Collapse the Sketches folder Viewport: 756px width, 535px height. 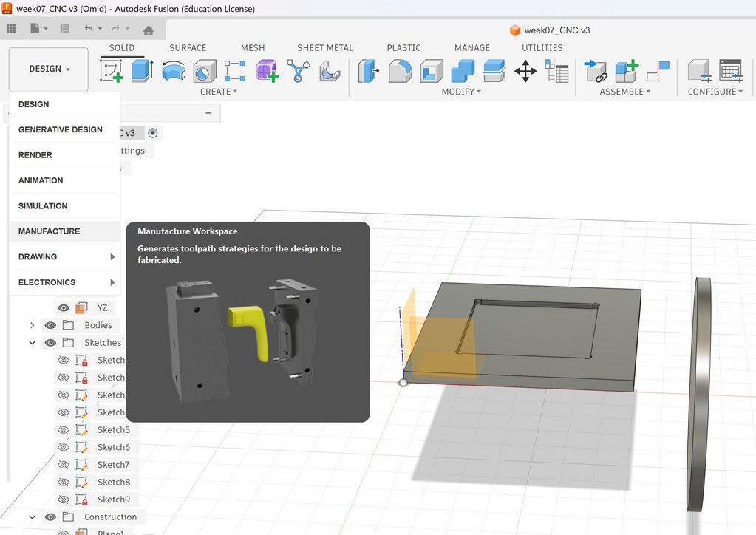[x=33, y=342]
